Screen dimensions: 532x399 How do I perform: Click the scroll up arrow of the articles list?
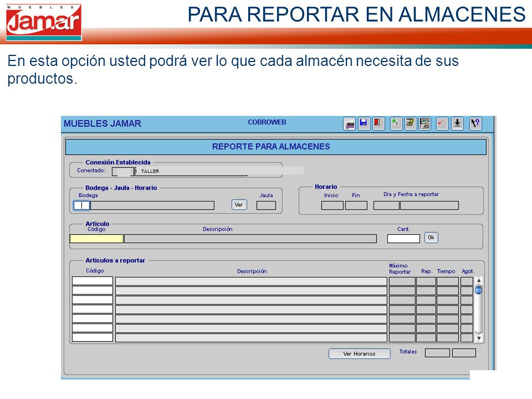479,280
